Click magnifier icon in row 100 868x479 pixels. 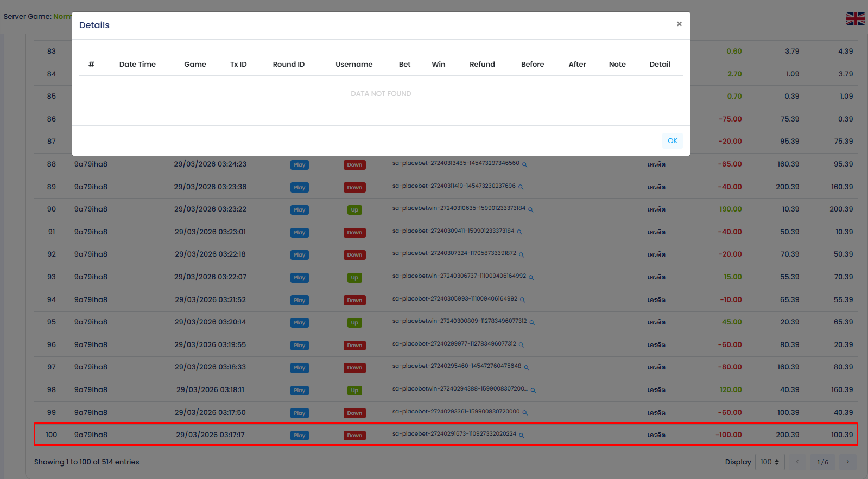[x=522, y=435]
